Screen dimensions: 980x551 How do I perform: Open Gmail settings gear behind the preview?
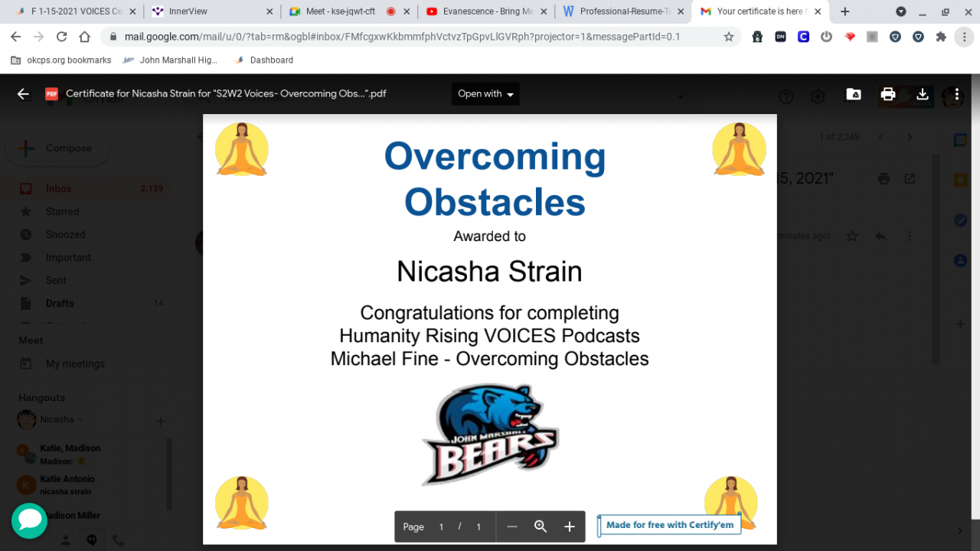point(818,96)
